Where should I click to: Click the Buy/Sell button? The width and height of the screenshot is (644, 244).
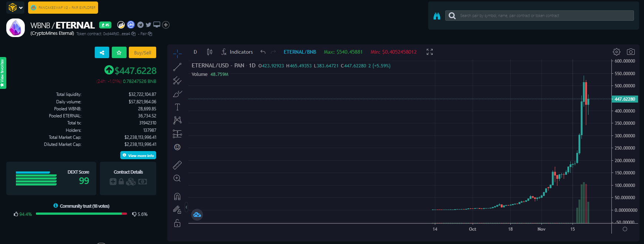tap(142, 53)
